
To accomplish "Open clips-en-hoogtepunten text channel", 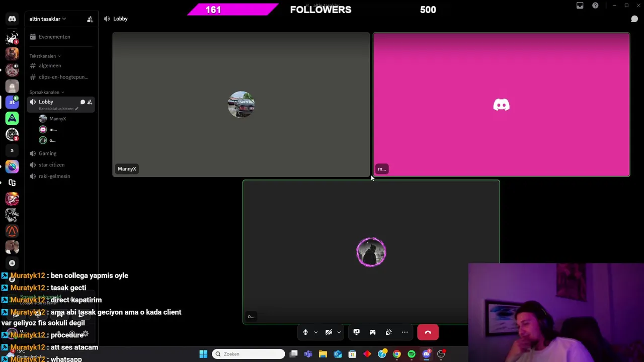I will (x=61, y=77).
